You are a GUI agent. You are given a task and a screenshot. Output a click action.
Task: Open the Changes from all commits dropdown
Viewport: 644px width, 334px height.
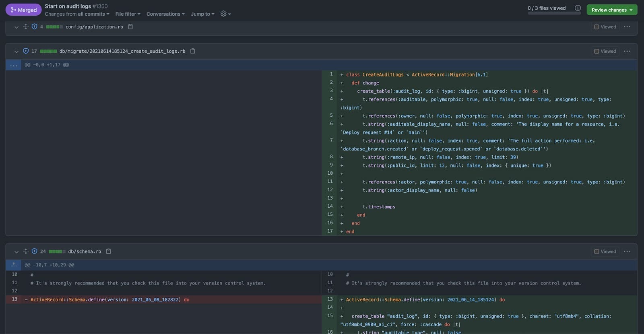77,14
